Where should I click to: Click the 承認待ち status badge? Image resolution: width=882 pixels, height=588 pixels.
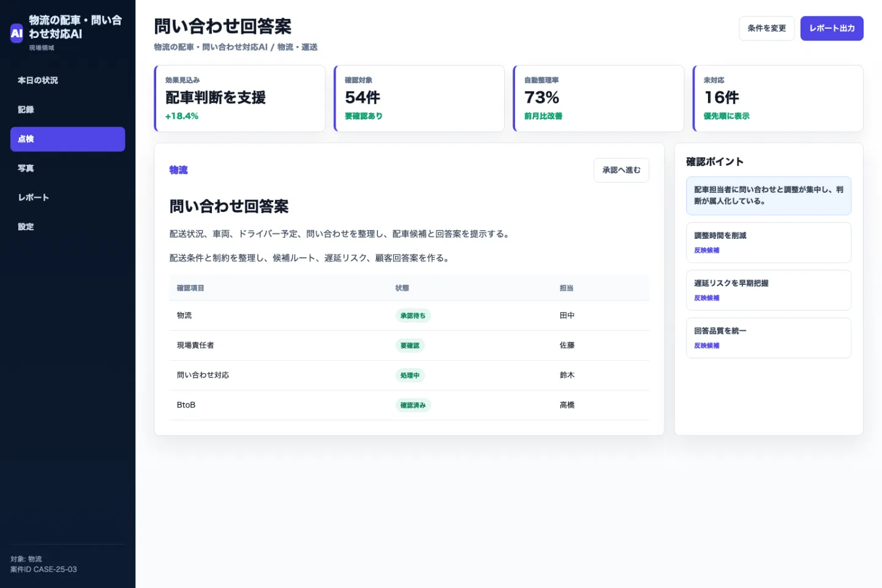click(x=413, y=316)
